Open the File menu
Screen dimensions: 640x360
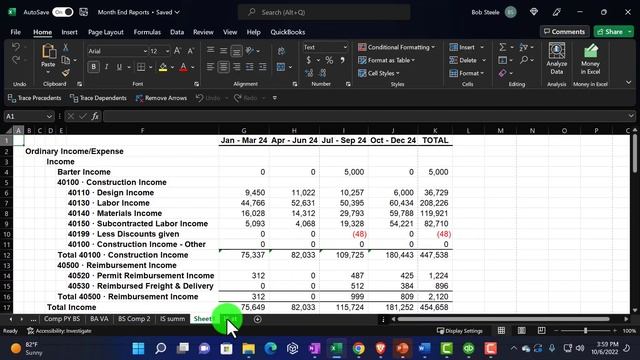click(x=16, y=32)
